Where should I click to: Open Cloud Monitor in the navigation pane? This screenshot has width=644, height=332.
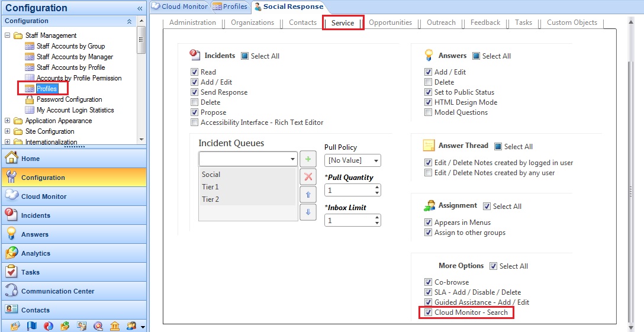point(44,196)
